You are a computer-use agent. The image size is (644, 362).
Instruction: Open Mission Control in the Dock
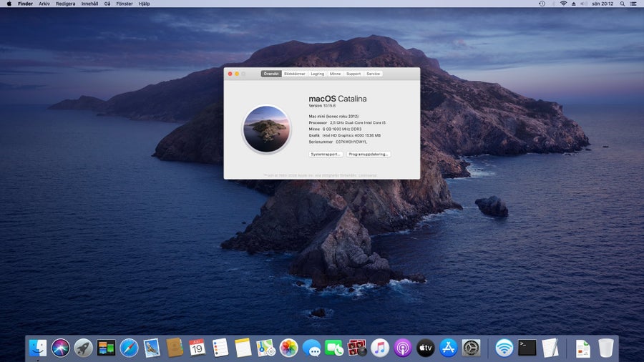tap(106, 348)
